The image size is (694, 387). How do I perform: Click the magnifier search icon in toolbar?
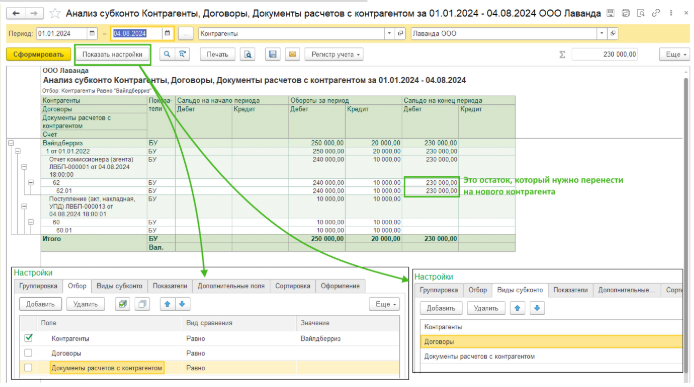tap(167, 54)
